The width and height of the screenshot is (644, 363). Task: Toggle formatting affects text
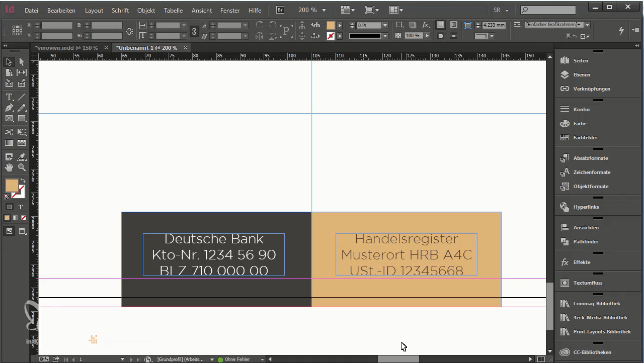(x=21, y=207)
